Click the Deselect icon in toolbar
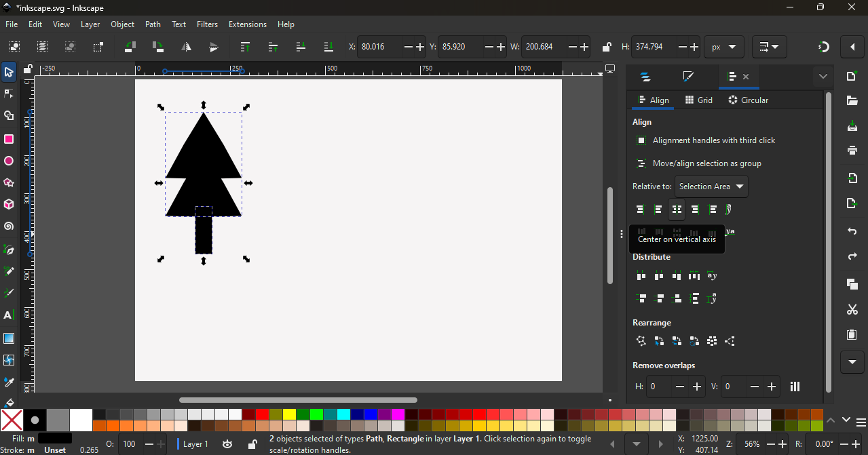 tap(70, 47)
